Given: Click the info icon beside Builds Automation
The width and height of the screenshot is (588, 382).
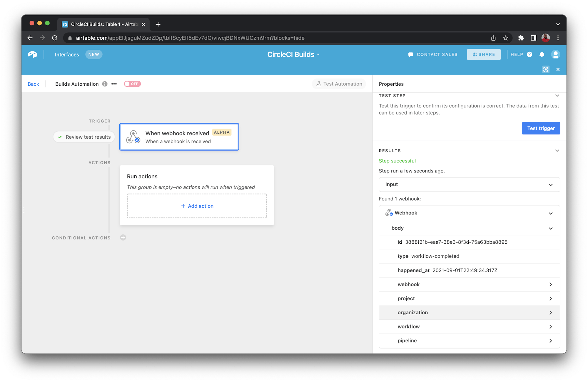Looking at the screenshot, I should coord(105,84).
